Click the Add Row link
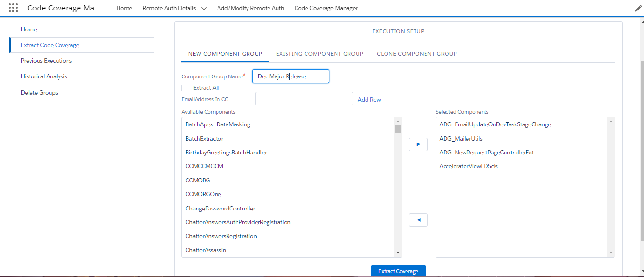Screen dimensions: 644x277 point(369,99)
